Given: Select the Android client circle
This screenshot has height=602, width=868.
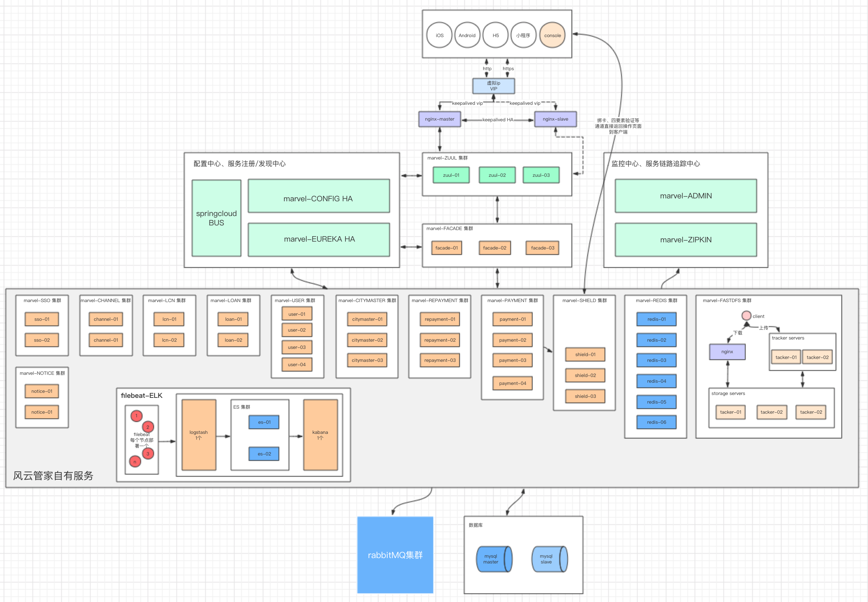Looking at the screenshot, I should [x=467, y=35].
